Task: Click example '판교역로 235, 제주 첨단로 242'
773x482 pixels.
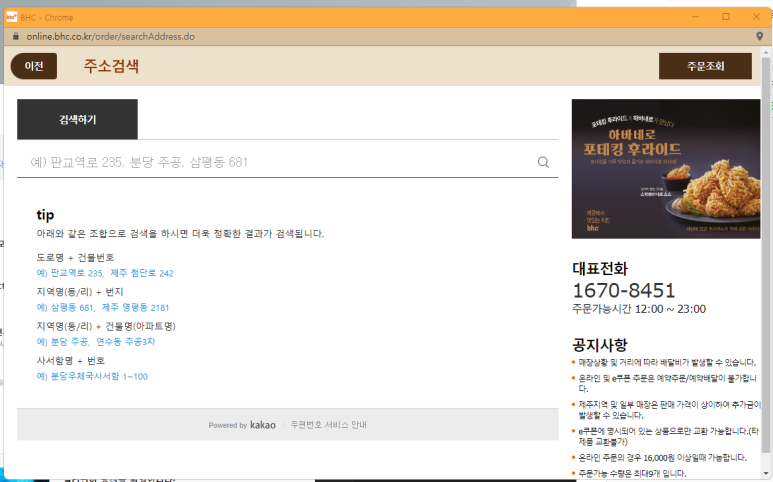Action: click(105, 273)
